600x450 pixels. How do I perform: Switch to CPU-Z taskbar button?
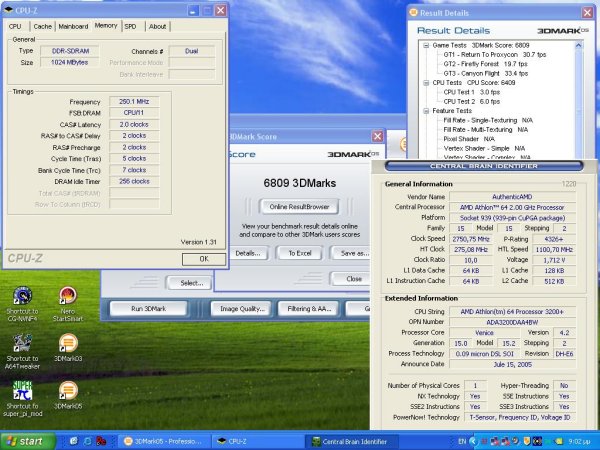pyautogui.click(x=258, y=442)
